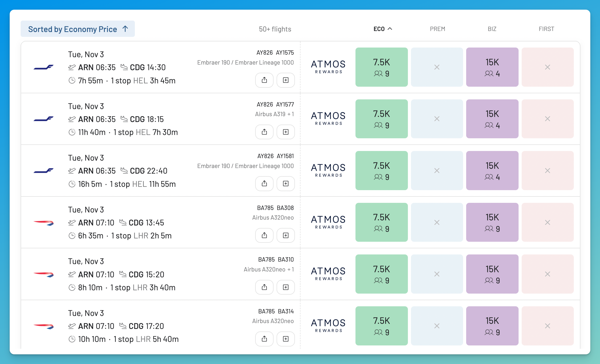The image size is (600, 364).
Task: Share the BA785 BA308 flight
Action: click(x=264, y=235)
